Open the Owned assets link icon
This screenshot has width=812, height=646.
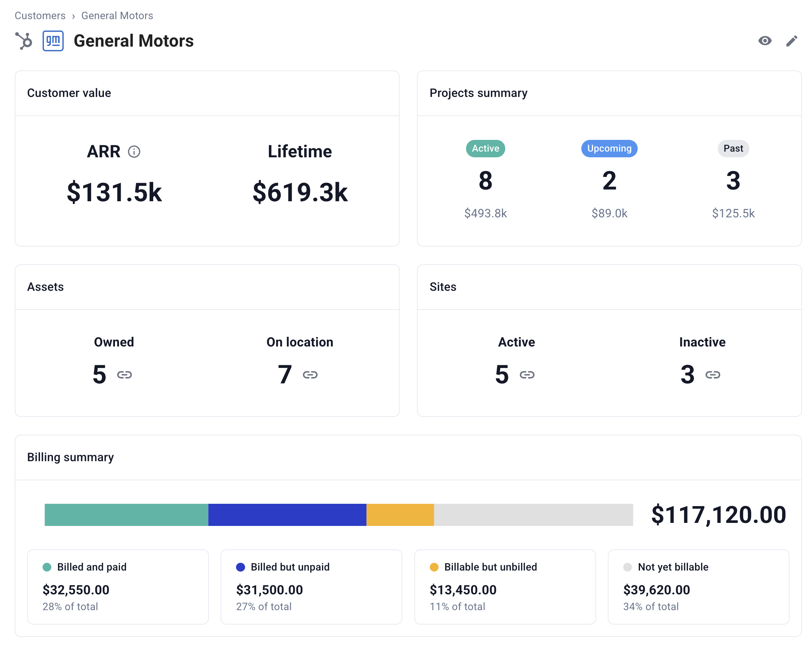[x=124, y=375]
